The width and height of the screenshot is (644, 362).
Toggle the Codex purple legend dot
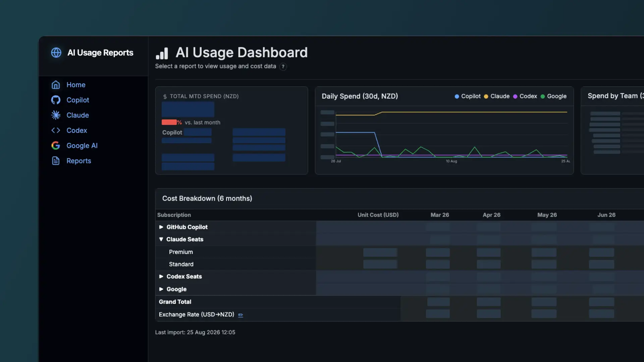click(515, 97)
